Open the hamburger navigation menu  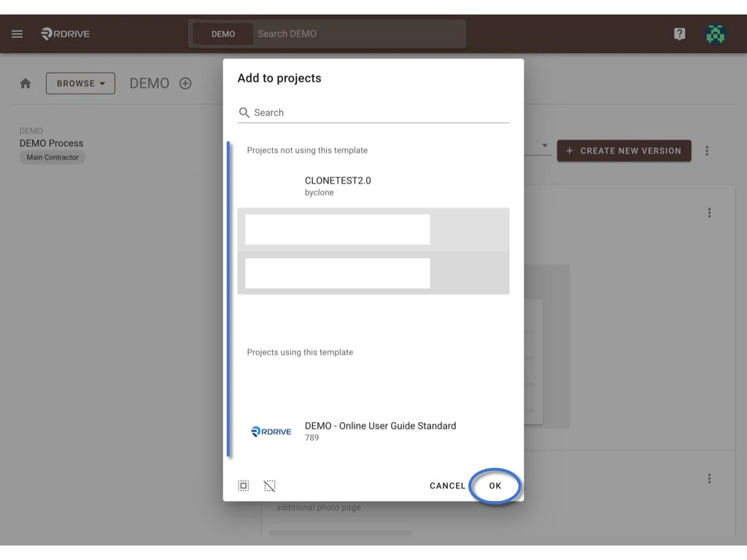point(17,34)
